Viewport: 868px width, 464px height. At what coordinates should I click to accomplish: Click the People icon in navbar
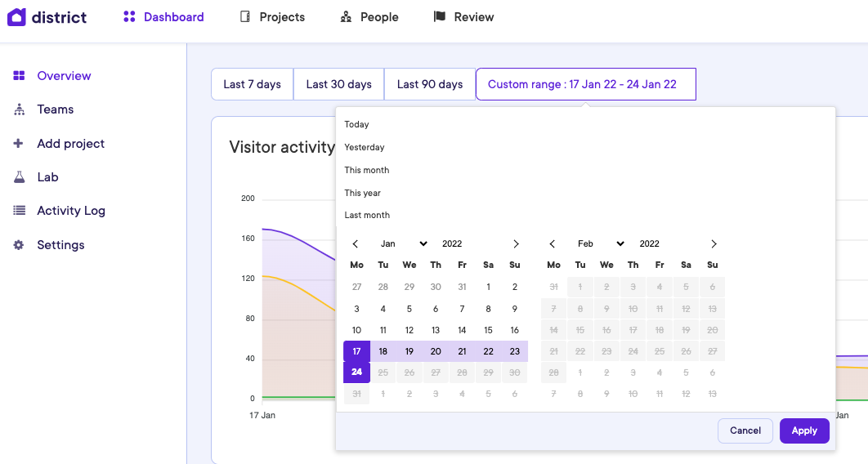click(x=347, y=17)
